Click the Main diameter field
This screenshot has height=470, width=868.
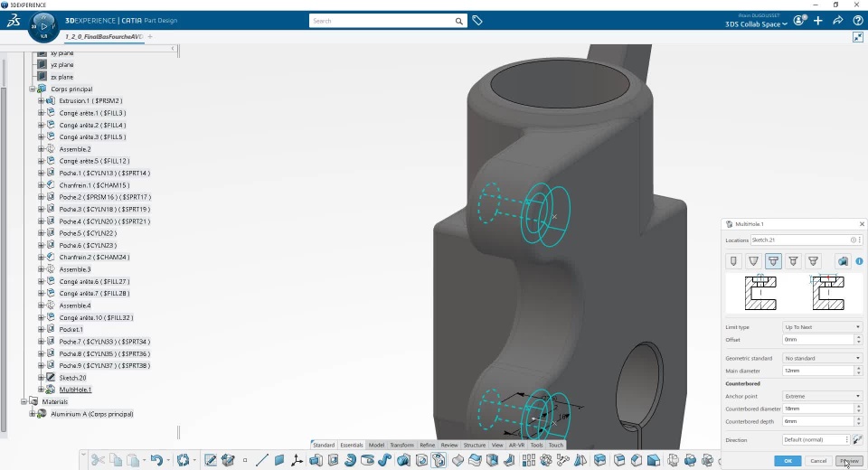coord(818,371)
